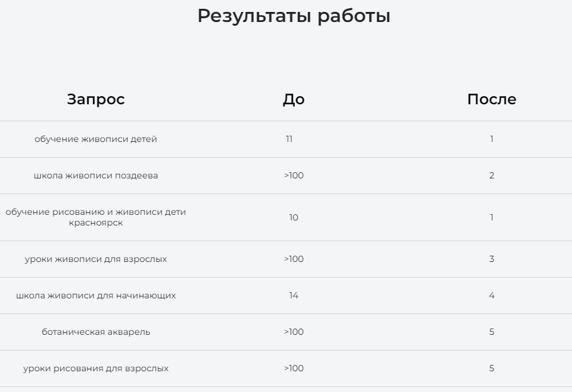
Task: Select the "обучение живописи детей" query text
Action: pyautogui.click(x=96, y=139)
